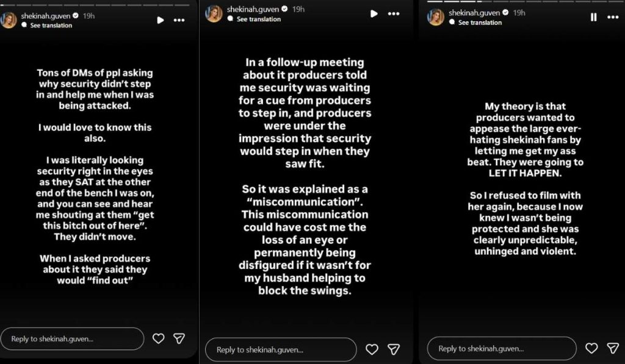Play the middle story
The width and height of the screenshot is (625, 364).
tap(374, 13)
